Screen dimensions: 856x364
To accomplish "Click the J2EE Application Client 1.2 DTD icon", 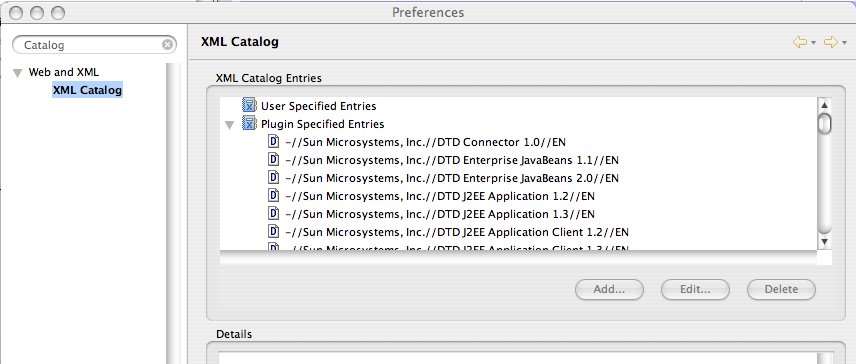I will point(274,232).
